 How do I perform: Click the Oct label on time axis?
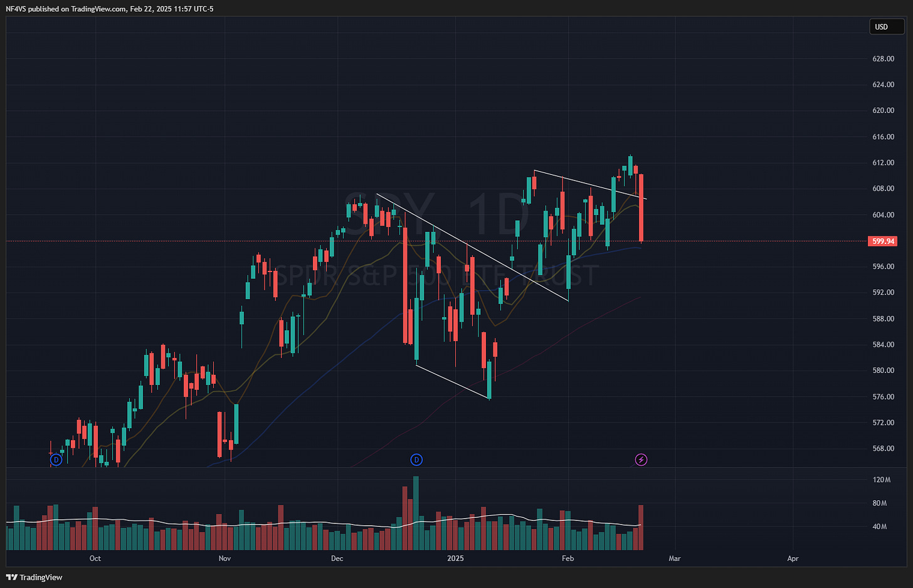(x=95, y=559)
